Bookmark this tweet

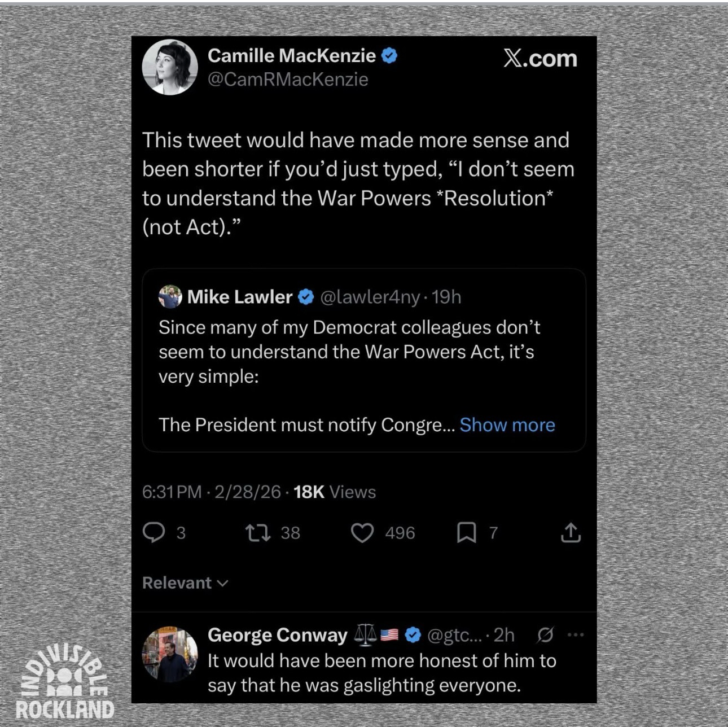coord(466,532)
